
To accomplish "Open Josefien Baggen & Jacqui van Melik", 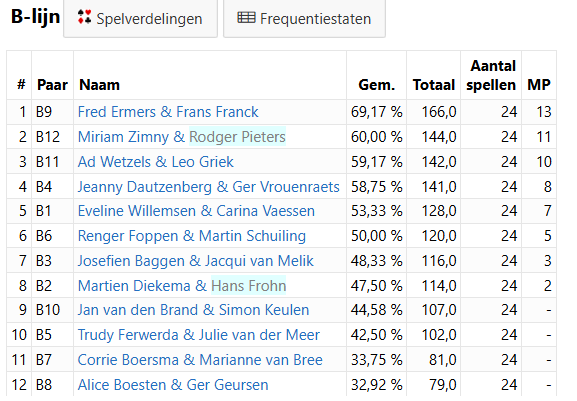I will pos(195,261).
